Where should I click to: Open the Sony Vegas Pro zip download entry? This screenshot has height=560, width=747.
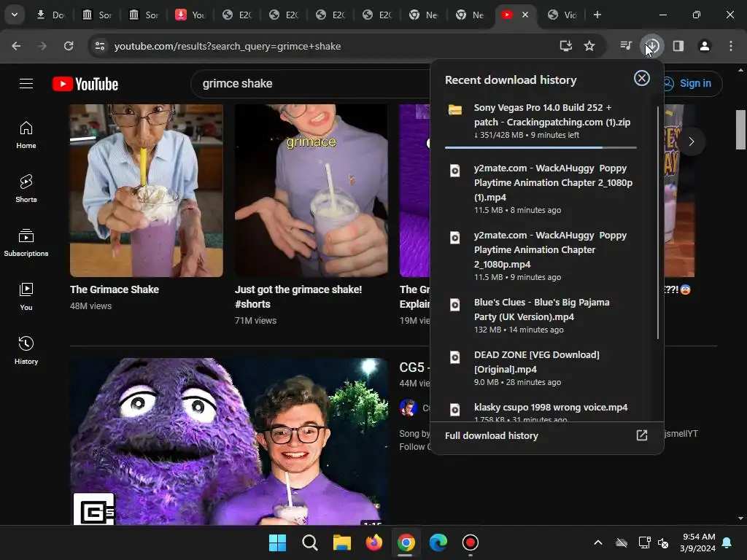[541, 121]
